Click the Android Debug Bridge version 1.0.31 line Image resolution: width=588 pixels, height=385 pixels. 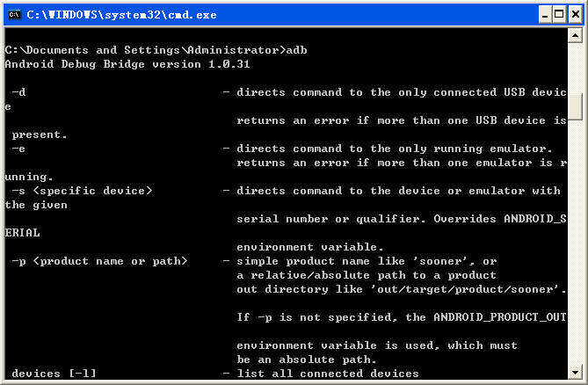(x=127, y=64)
